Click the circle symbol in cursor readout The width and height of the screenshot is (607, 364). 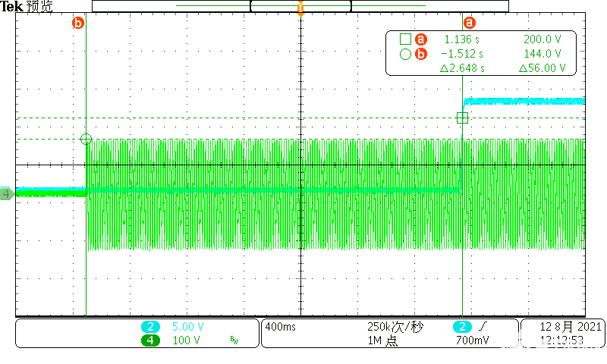click(405, 54)
